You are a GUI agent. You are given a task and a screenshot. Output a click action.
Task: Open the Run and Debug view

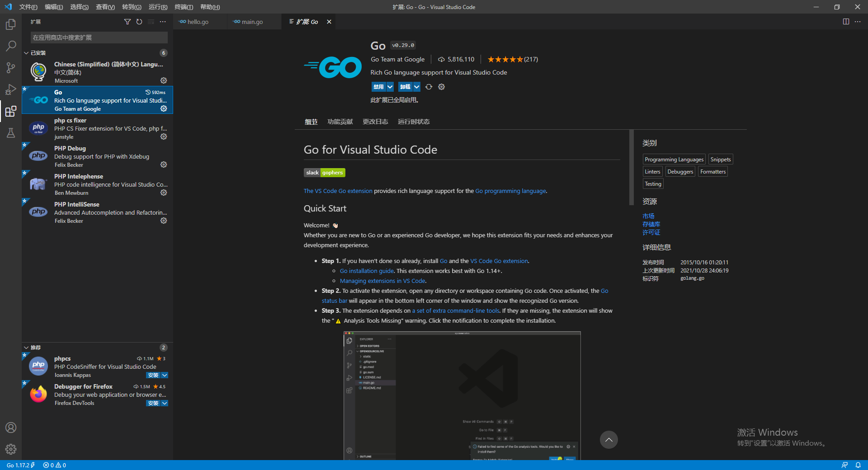(11, 89)
